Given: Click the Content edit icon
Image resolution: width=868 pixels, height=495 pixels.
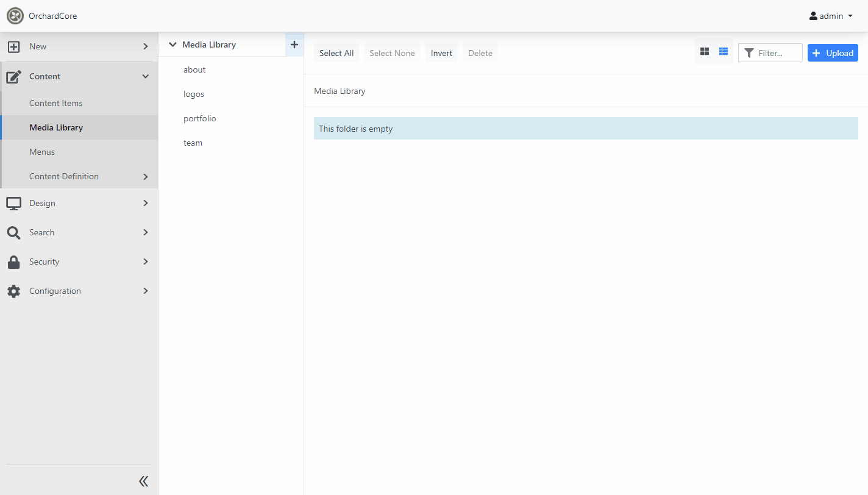Looking at the screenshot, I should [14, 76].
